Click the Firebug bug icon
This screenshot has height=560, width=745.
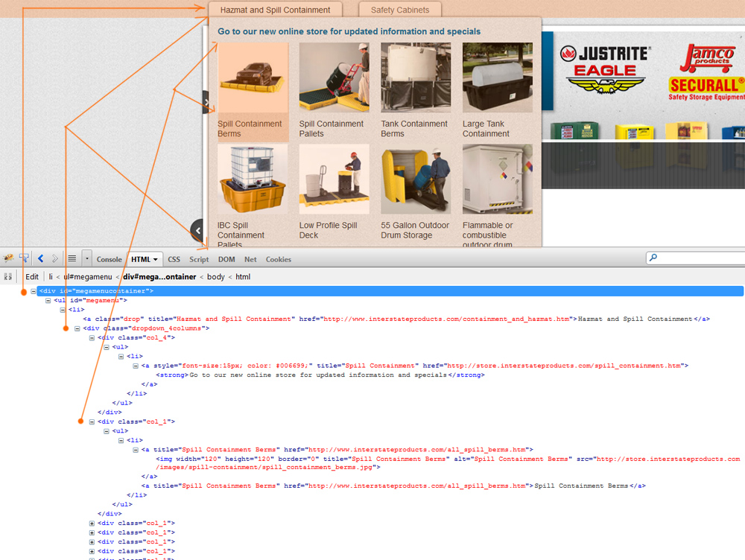pos(8,258)
